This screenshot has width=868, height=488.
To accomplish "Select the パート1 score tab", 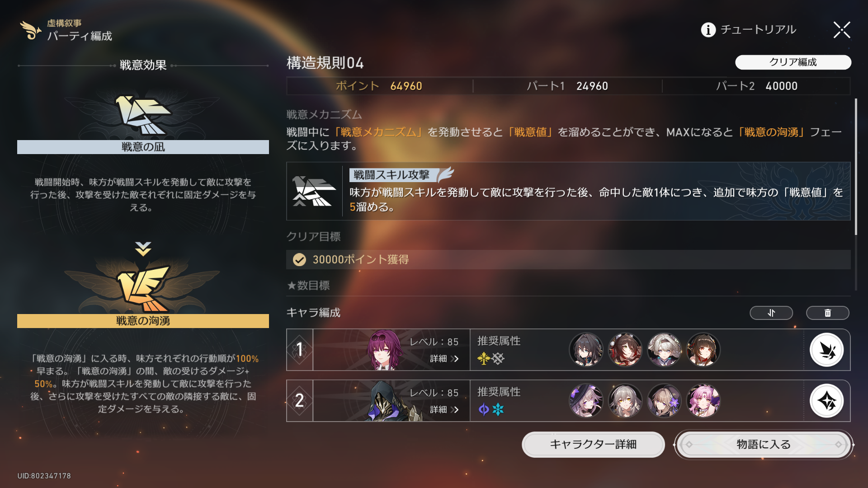I will [567, 86].
